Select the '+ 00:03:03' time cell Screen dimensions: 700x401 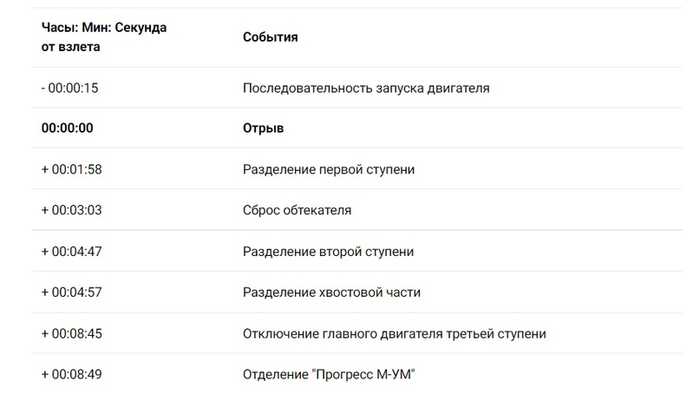71,211
